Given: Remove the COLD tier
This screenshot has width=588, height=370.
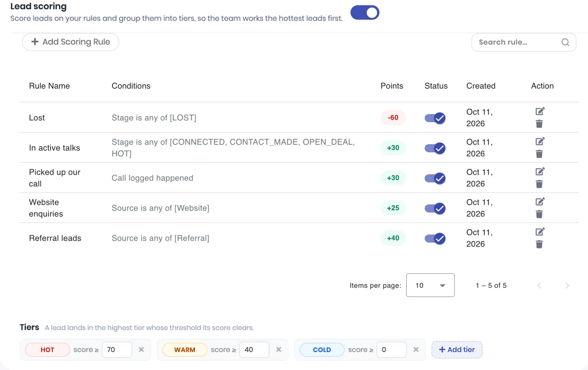Looking at the screenshot, I should click(416, 349).
